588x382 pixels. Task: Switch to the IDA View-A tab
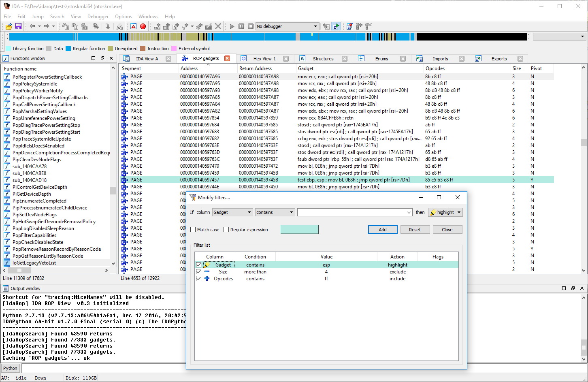[147, 59]
